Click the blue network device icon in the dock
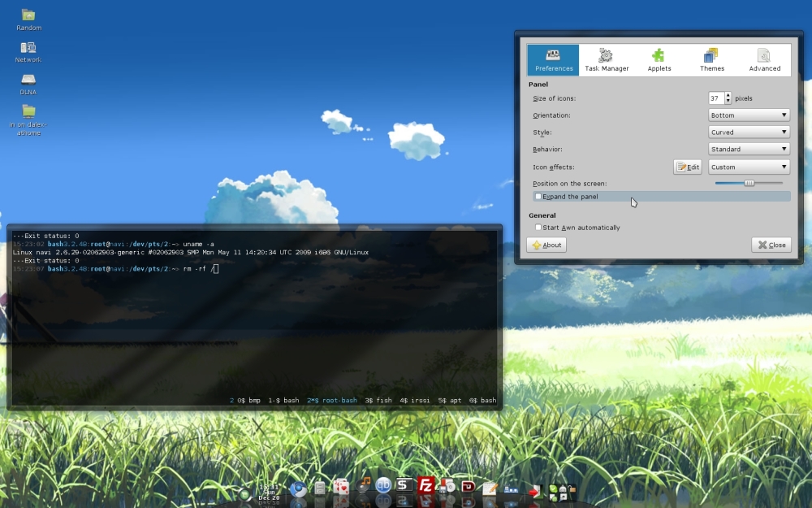The height and width of the screenshot is (508, 812). click(511, 488)
